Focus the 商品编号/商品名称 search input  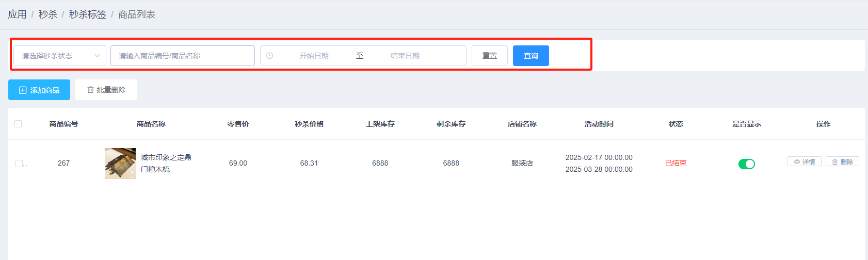[x=182, y=56]
